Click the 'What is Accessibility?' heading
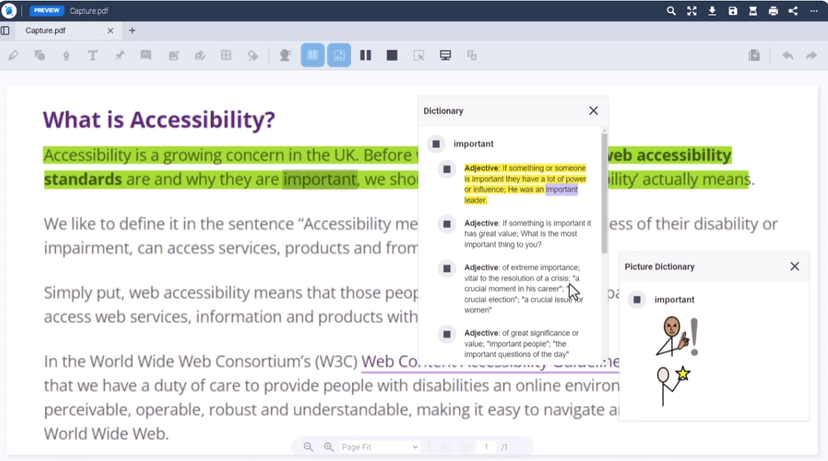Screen dimensions: 828x461 (x=159, y=120)
